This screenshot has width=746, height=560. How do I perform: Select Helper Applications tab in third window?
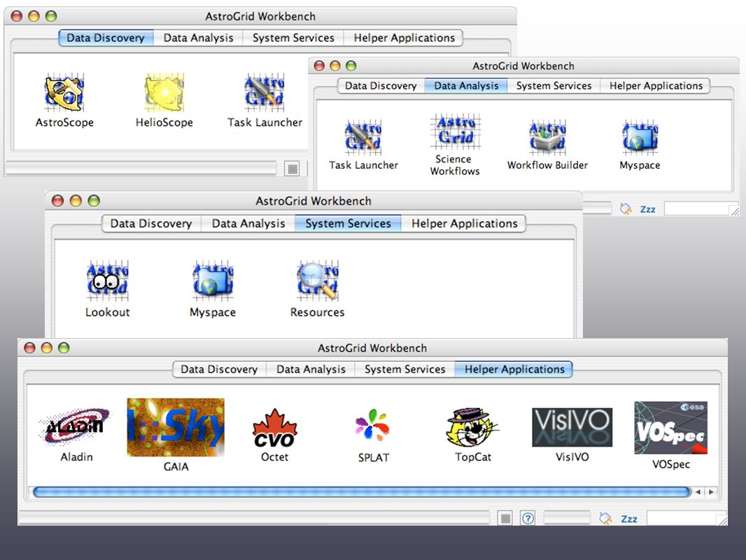465,223
